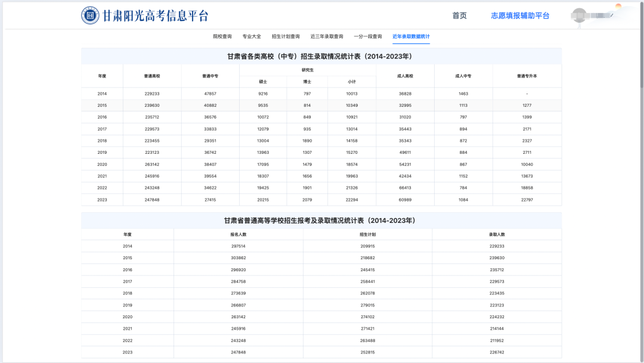This screenshot has width=644, height=363.
Task: Click the 成人高校 column header
Action: click(405, 76)
